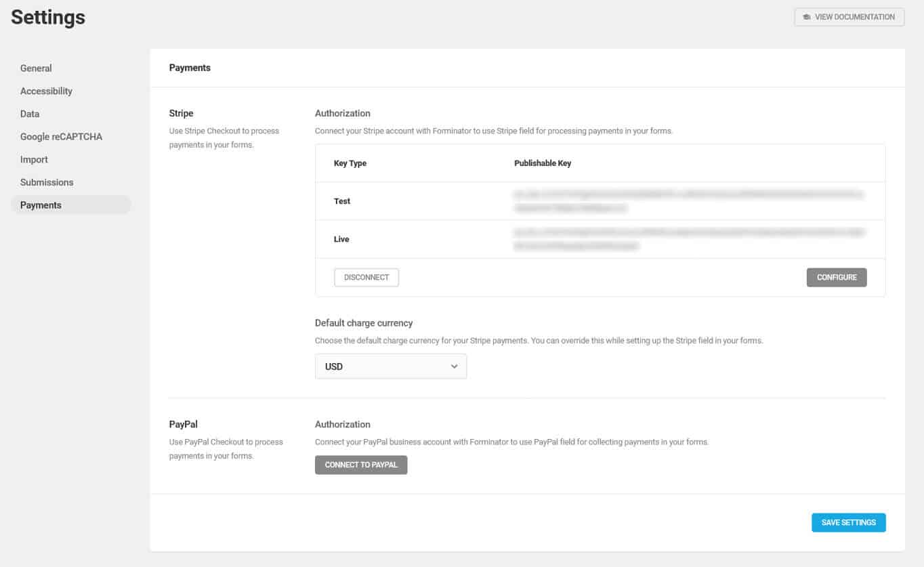Click the USD dropdown chevron arrow
This screenshot has height=567, width=924.
[x=454, y=366]
